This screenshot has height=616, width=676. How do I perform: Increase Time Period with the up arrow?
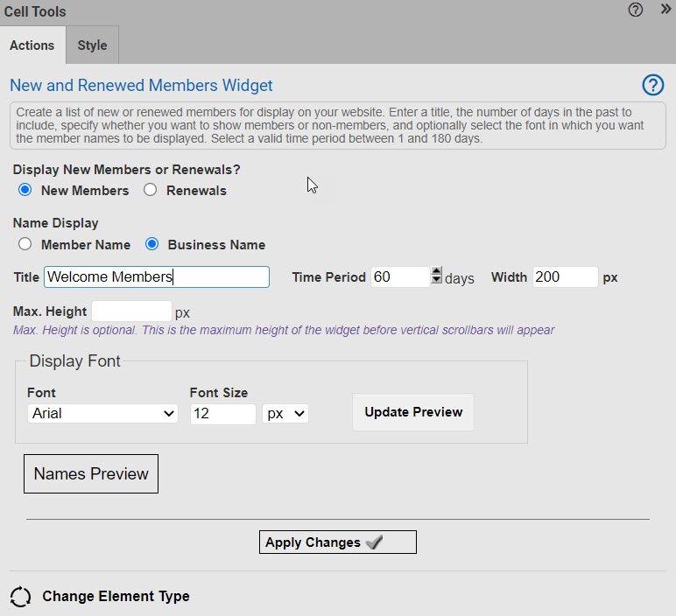[x=436, y=272]
